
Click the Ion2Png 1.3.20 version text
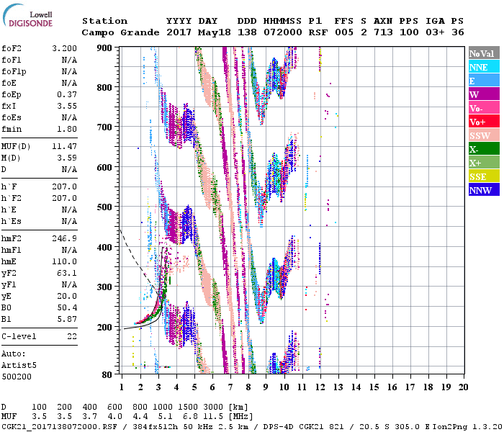pos(467,427)
